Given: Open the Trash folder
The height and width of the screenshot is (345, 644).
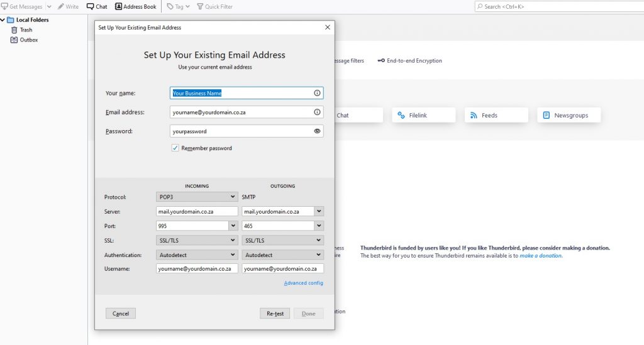Looking at the screenshot, I should click(22, 30).
